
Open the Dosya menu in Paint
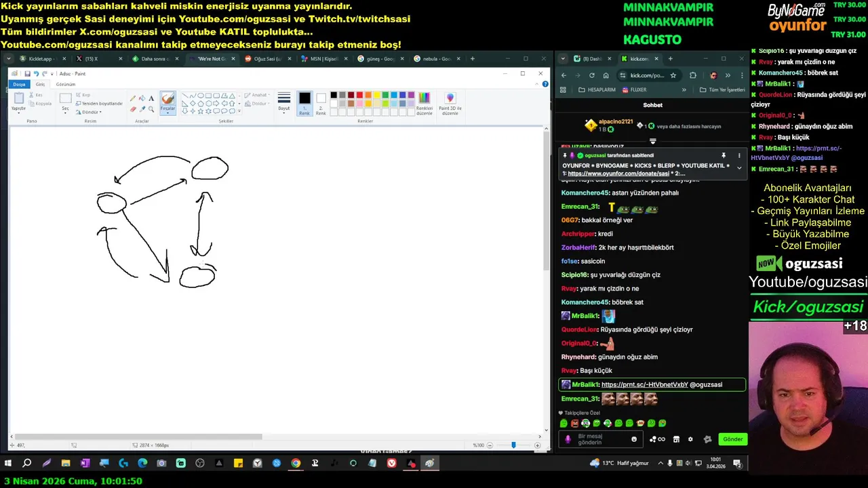pos(19,84)
